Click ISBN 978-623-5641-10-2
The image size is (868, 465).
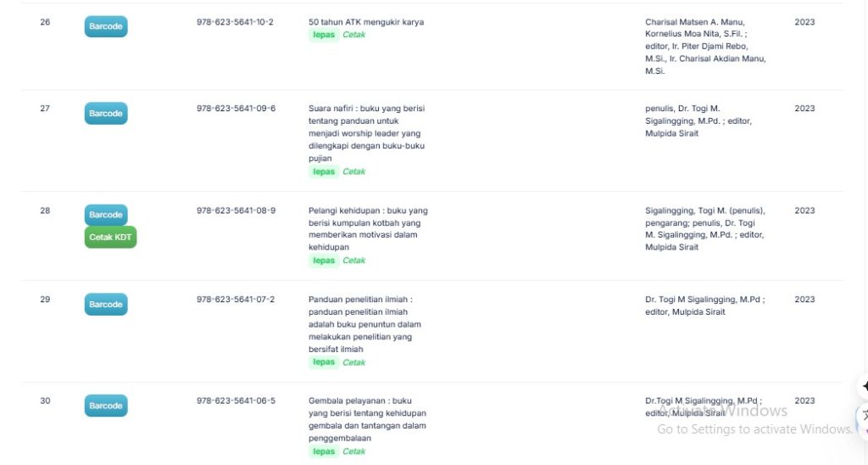click(x=235, y=22)
